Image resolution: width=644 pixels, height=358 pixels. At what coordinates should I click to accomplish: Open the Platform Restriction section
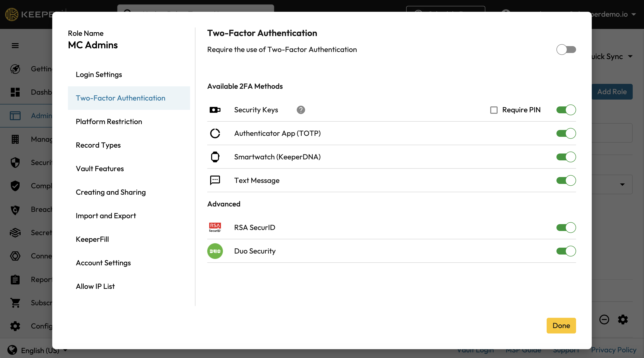click(x=109, y=122)
